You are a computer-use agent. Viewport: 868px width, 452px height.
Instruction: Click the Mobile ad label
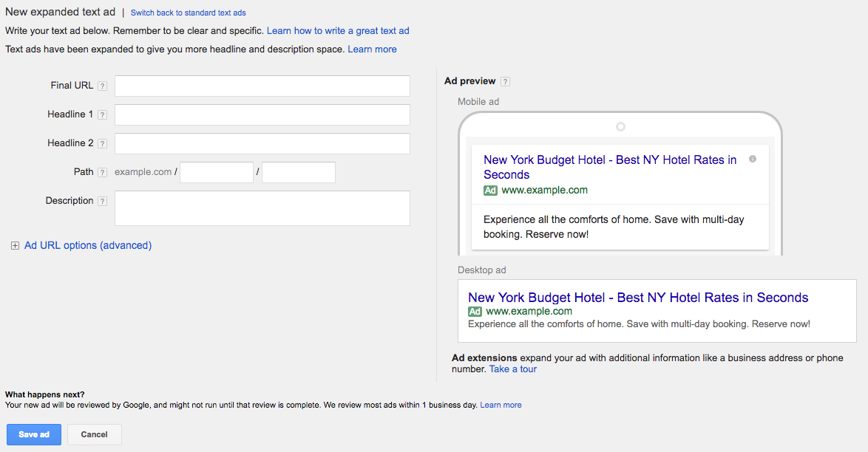pyautogui.click(x=478, y=102)
